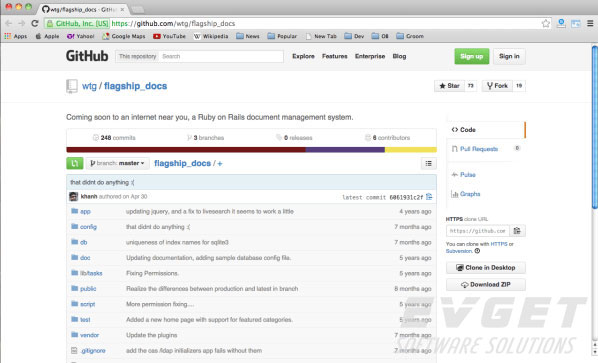The width and height of the screenshot is (598, 363).
Task: Click the blue vertical scrollbar thumb
Action: (595, 127)
